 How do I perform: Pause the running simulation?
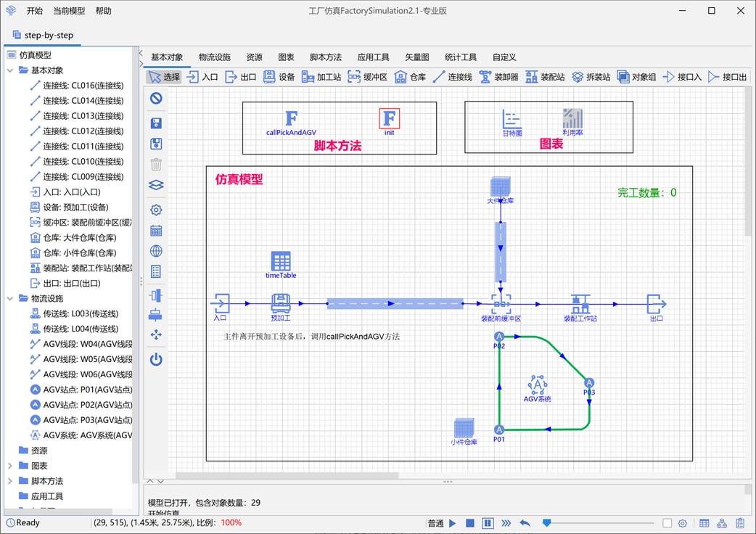pos(488,522)
